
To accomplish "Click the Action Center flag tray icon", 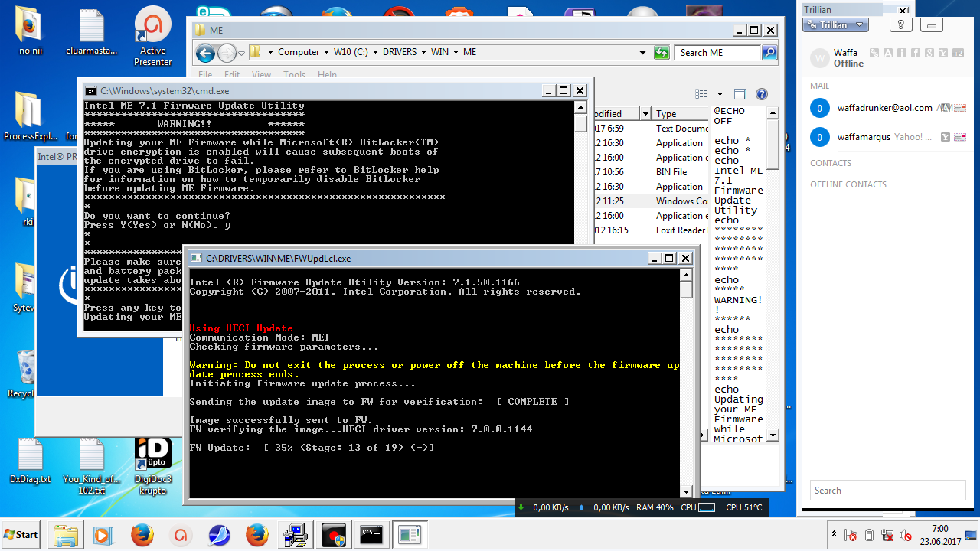I will [x=851, y=535].
